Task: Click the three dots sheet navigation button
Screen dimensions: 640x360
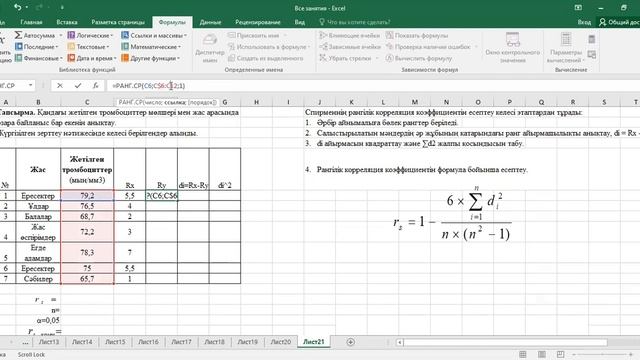Action: coord(25,342)
